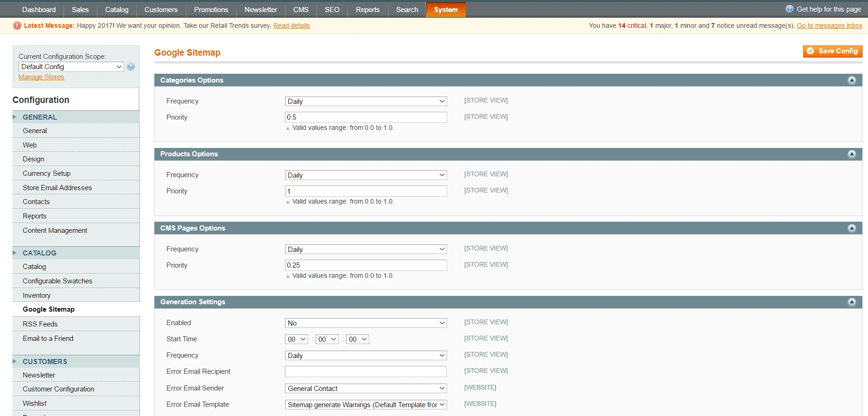This screenshot has height=416, width=868.
Task: Click the Error Email Recipient field
Action: [x=366, y=371]
